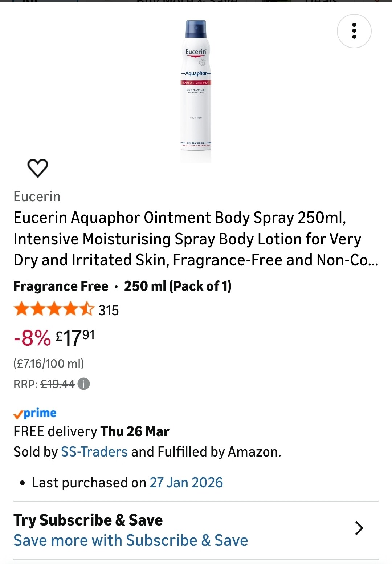The image size is (392, 564).
Task: Select the Fragrance Free variant label
Action: [x=61, y=286]
